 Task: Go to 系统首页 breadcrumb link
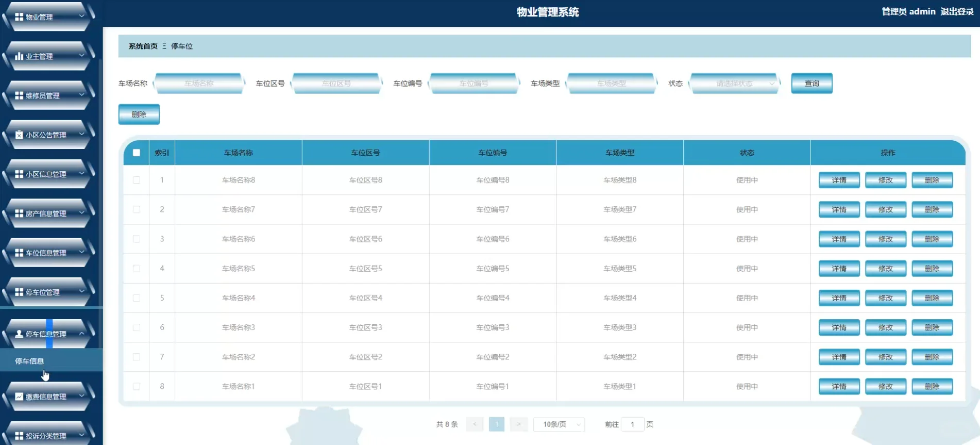[143, 46]
